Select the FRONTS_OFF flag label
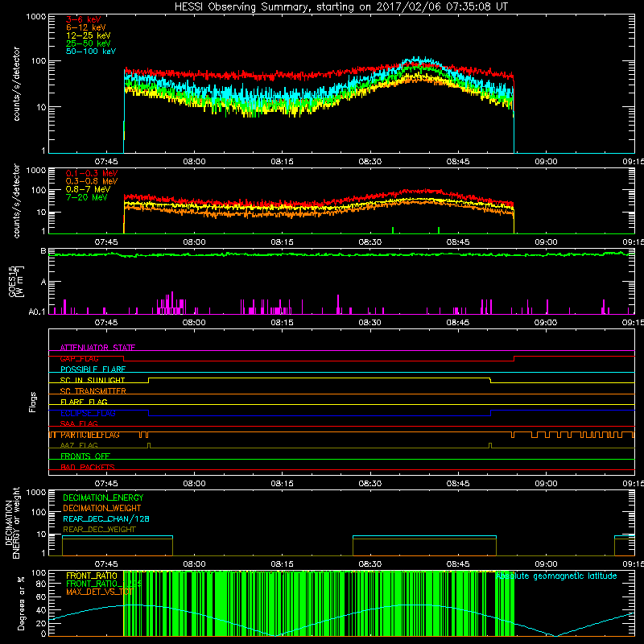644x644 pixels. [85, 456]
